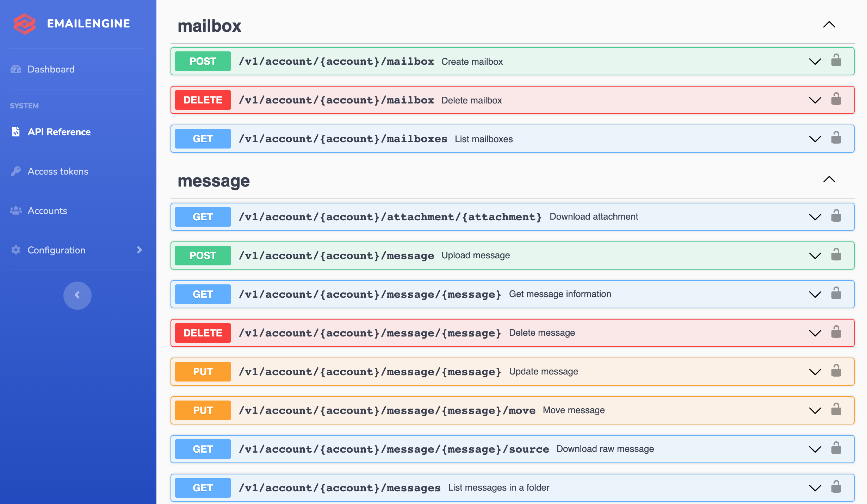The width and height of the screenshot is (867, 504).
Task: Collapse the mailbox section
Action: point(829,25)
